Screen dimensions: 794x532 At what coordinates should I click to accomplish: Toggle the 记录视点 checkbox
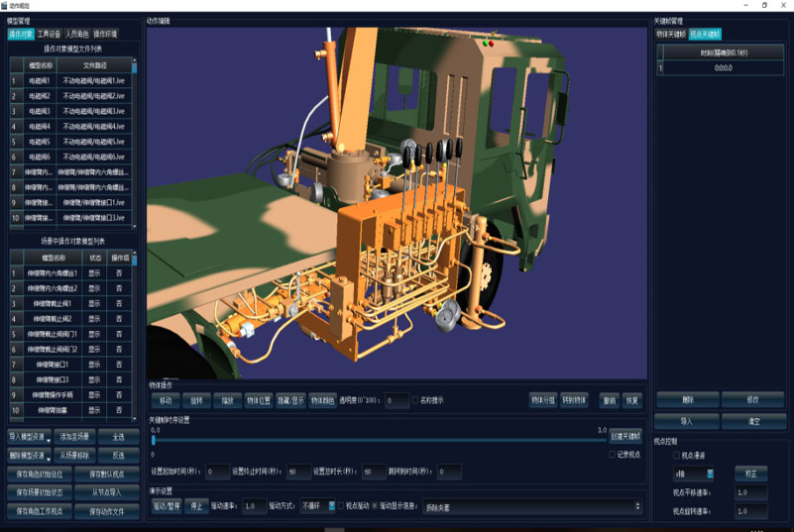pyautogui.click(x=613, y=455)
